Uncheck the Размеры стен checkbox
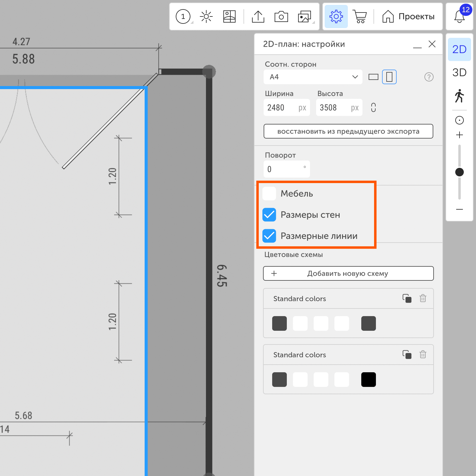Screen dimensions: 476x476 269,215
